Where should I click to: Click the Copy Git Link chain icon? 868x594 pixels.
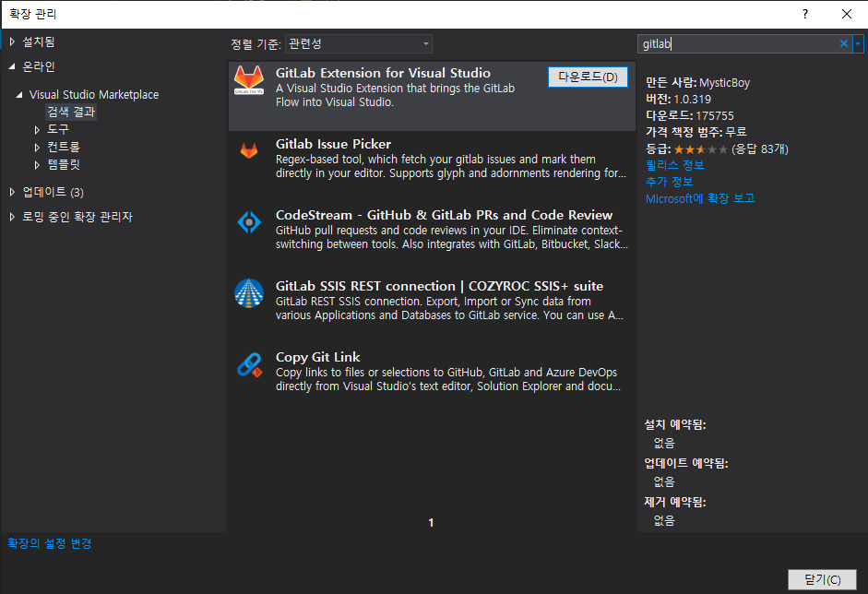click(249, 365)
